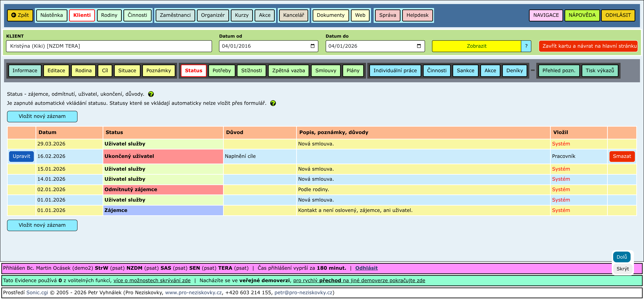Click the 'Naplnění cíle' reason cell
Image resolution: width=644 pixels, height=307 pixels.
[260, 157]
